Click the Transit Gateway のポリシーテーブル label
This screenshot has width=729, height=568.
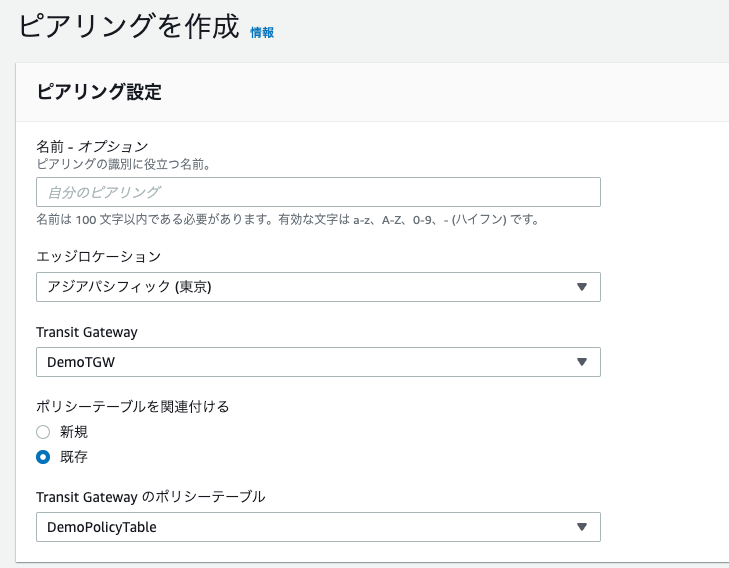pyautogui.click(x=151, y=497)
